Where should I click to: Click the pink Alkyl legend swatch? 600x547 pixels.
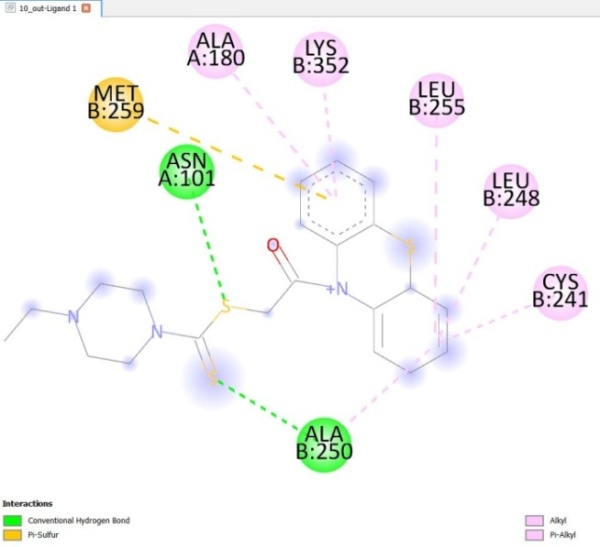534,520
